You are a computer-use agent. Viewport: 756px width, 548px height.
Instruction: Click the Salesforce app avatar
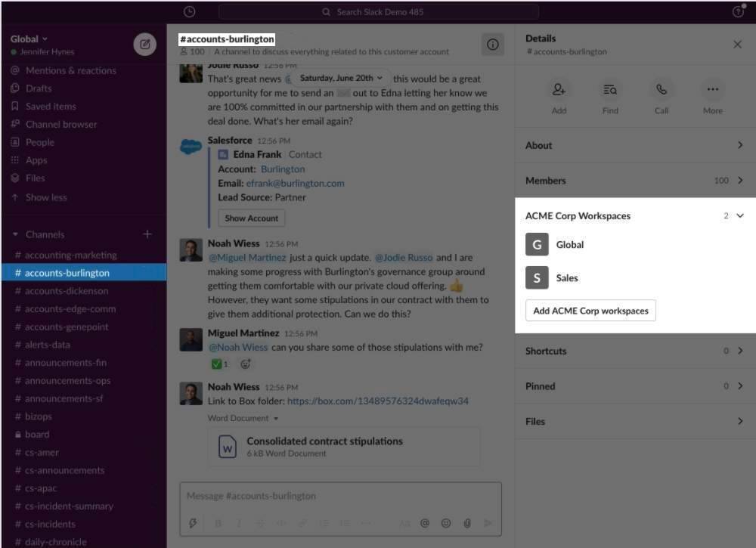(x=191, y=147)
